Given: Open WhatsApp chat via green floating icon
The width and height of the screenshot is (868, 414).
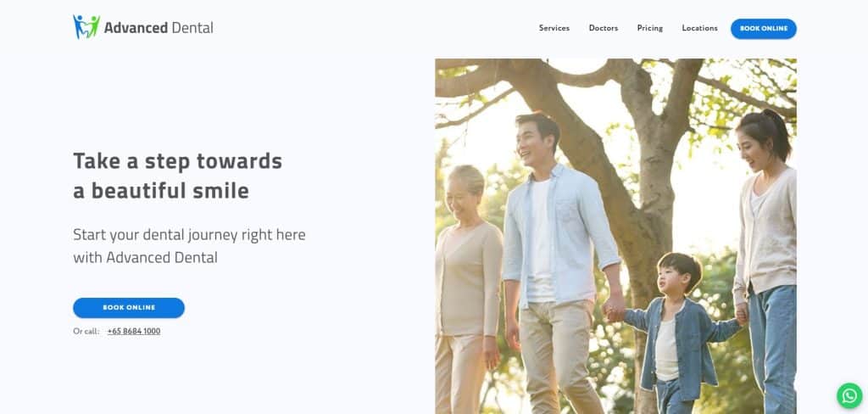Looking at the screenshot, I should tap(849, 395).
